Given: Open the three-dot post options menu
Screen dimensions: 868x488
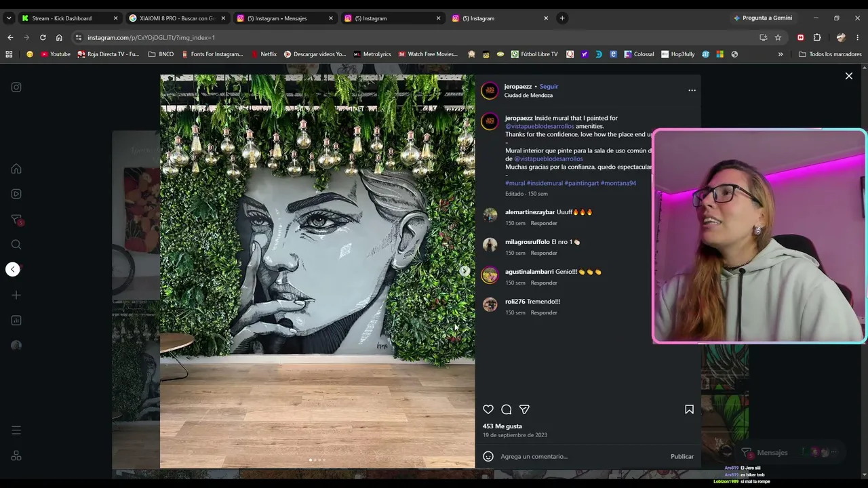Looking at the screenshot, I should tap(692, 90).
